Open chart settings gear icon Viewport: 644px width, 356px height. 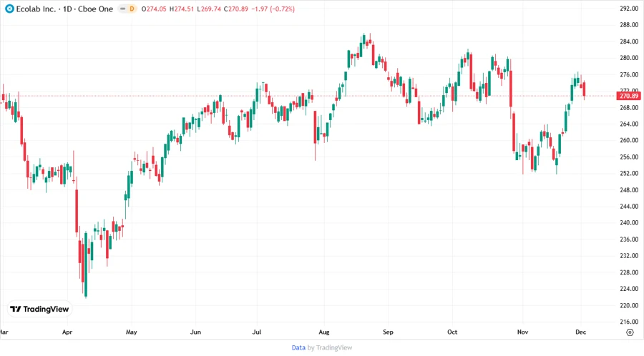point(630,332)
